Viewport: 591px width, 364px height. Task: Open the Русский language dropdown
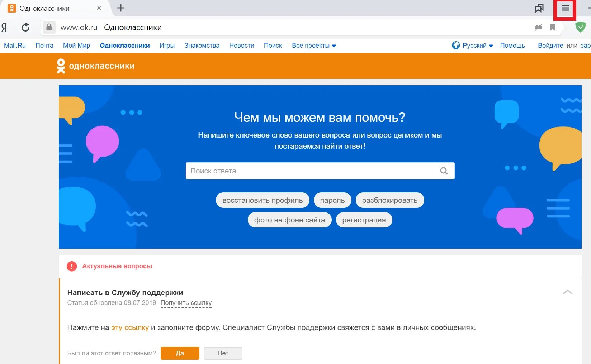pyautogui.click(x=478, y=45)
